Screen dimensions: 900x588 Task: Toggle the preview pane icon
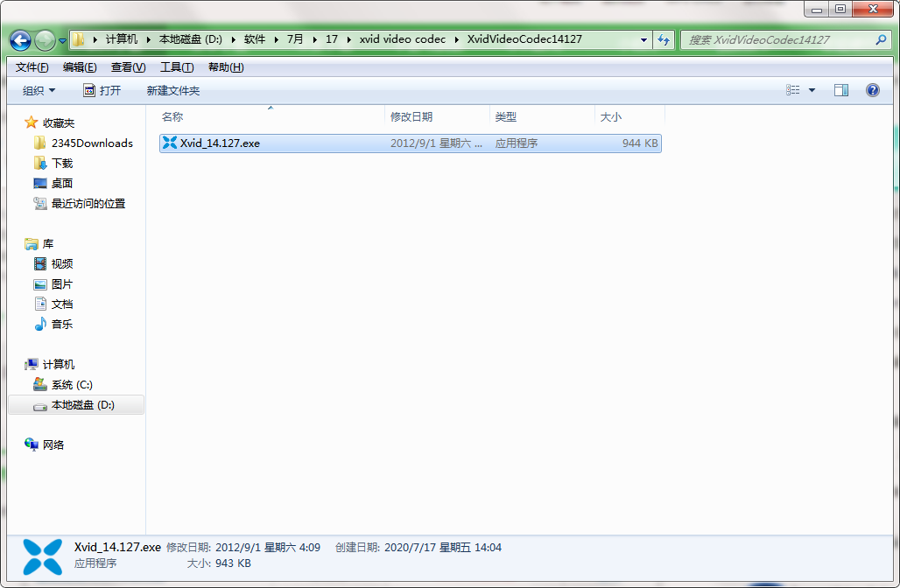(x=841, y=90)
